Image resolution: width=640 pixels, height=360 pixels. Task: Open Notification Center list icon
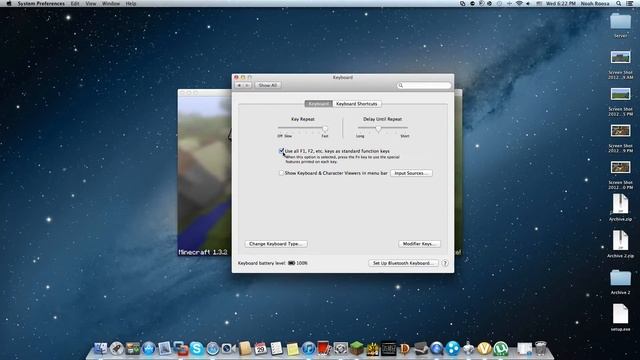click(x=630, y=3)
